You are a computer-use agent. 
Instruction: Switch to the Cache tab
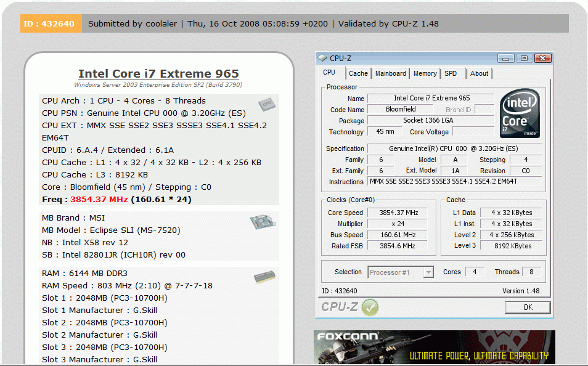tap(358, 73)
